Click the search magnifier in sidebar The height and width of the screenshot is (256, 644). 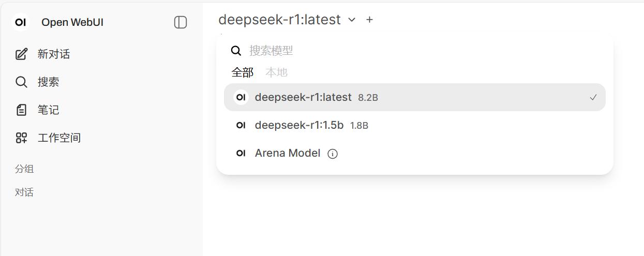(x=21, y=82)
